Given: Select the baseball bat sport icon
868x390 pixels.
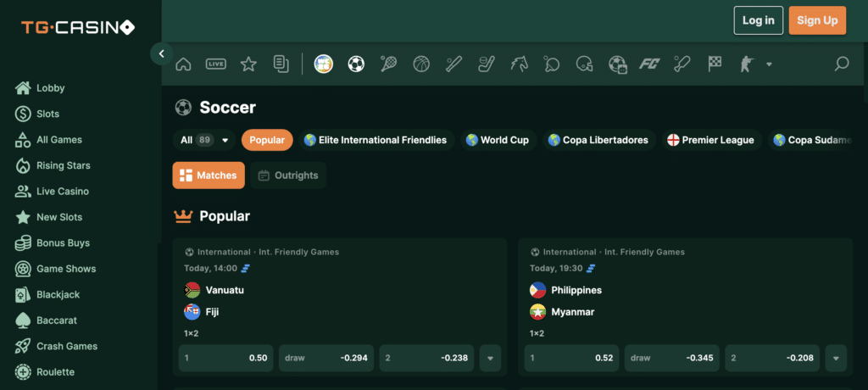Looking at the screenshot, I should [x=454, y=64].
